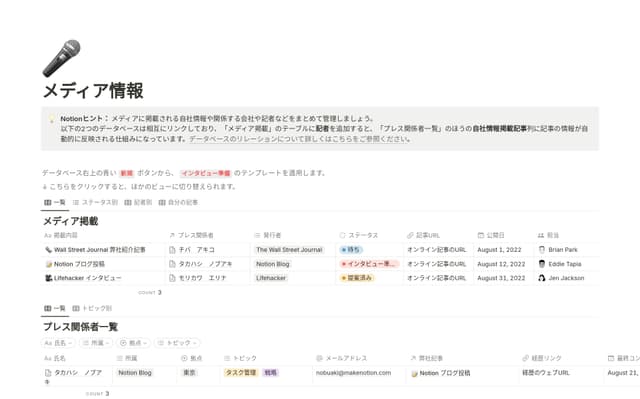640x399 pixels.
Task: Click page icon next to チバ アキコ
Action: click(172, 250)
